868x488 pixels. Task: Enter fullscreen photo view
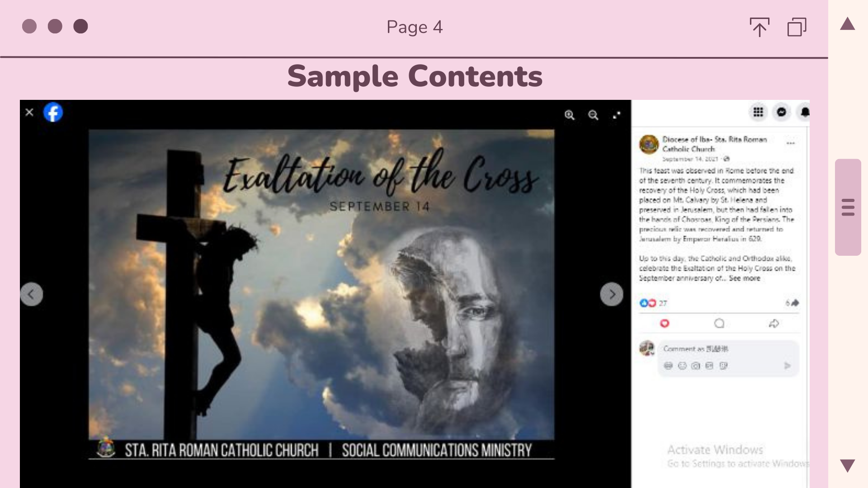tap(617, 115)
